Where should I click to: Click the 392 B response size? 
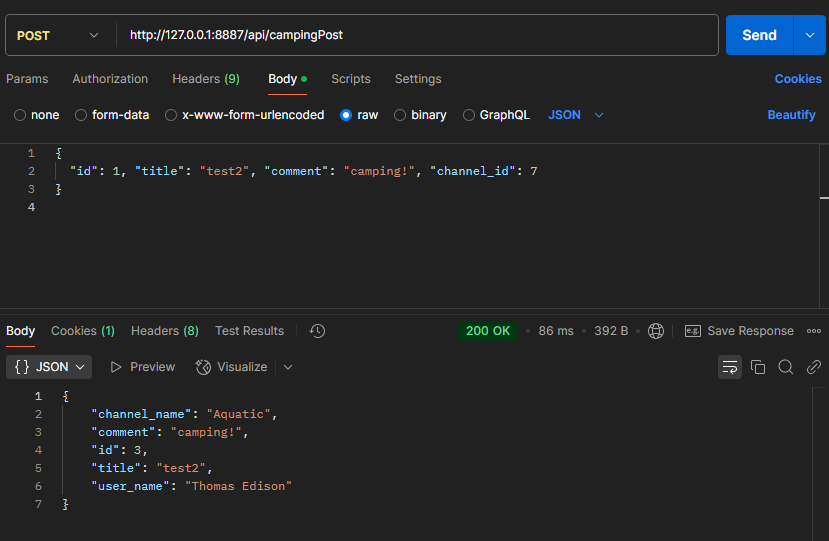611,331
